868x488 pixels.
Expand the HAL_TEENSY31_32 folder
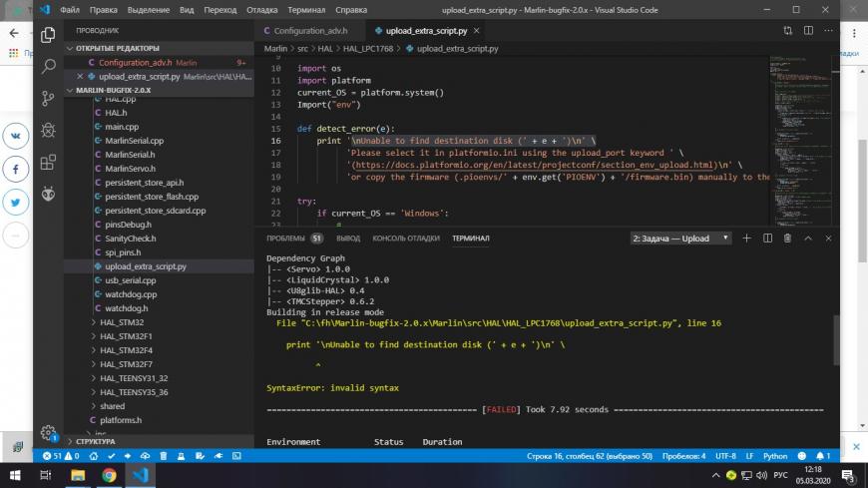(x=134, y=378)
